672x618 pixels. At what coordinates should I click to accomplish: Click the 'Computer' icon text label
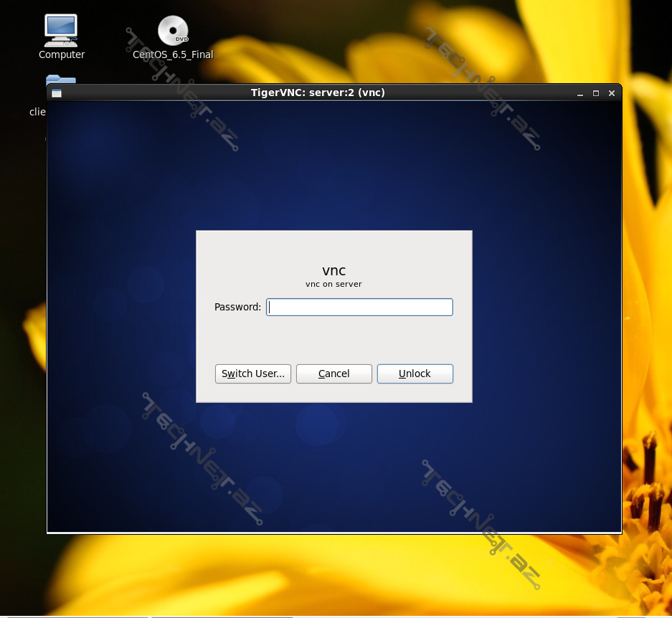pos(62,54)
